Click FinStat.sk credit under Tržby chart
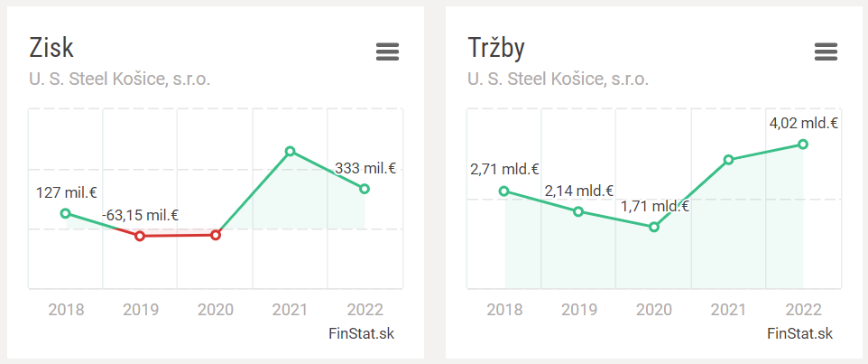This screenshot has height=364, width=868. [x=800, y=334]
